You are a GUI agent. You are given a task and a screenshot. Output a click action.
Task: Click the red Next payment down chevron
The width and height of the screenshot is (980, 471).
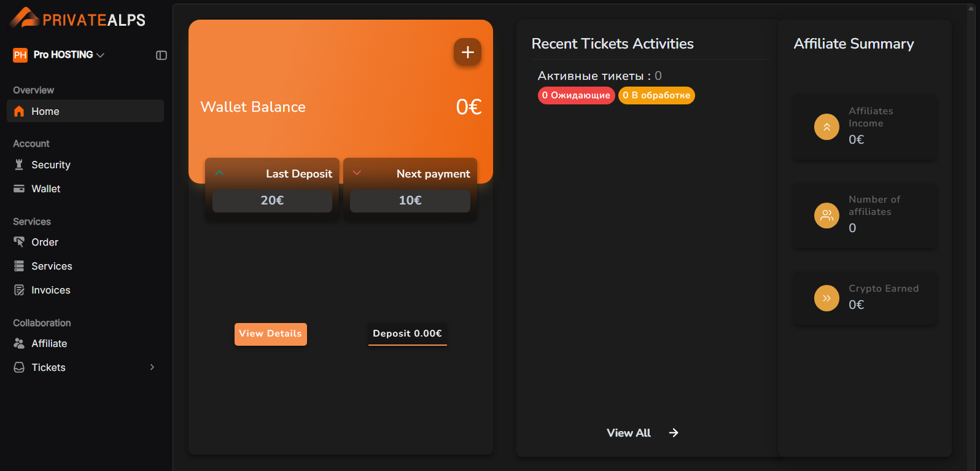click(x=357, y=173)
